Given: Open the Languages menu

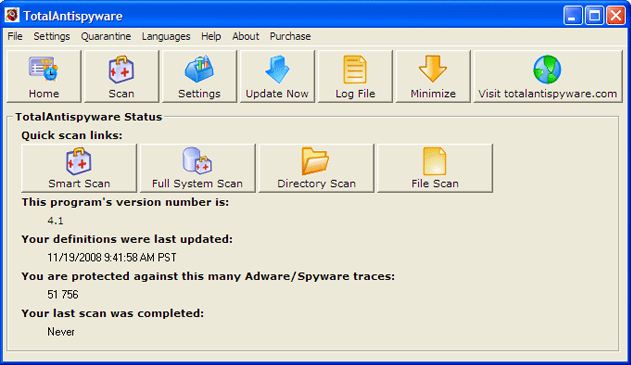Looking at the screenshot, I should click(x=166, y=36).
